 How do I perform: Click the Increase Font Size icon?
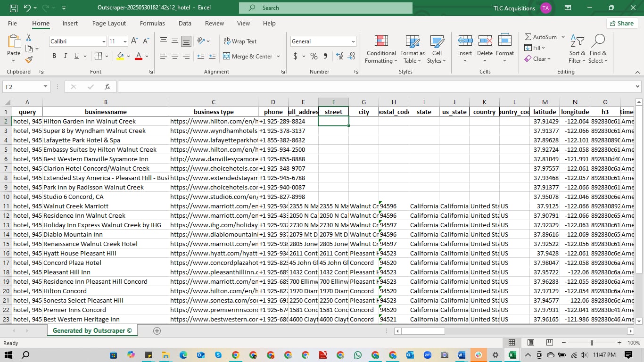tap(134, 41)
